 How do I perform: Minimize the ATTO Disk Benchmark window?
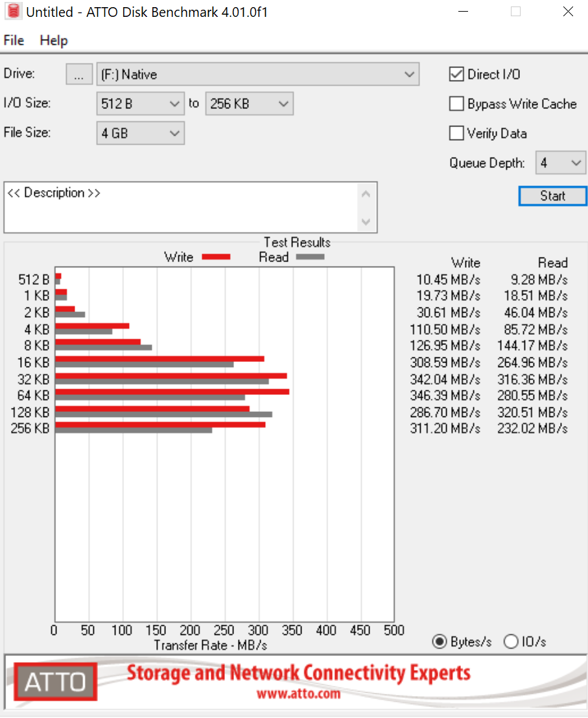(464, 12)
